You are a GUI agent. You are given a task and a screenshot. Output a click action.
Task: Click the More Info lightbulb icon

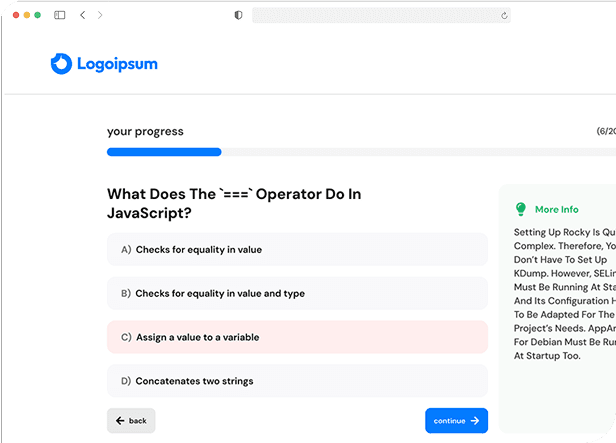520,209
